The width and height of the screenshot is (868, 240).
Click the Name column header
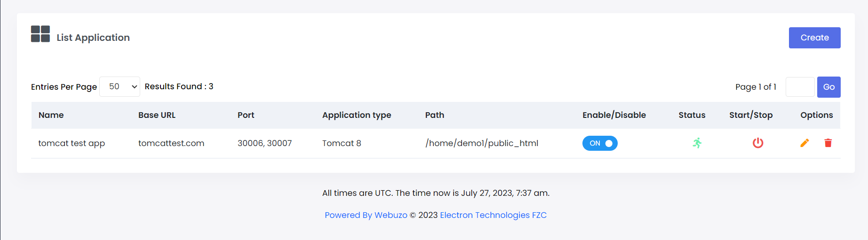click(x=51, y=115)
